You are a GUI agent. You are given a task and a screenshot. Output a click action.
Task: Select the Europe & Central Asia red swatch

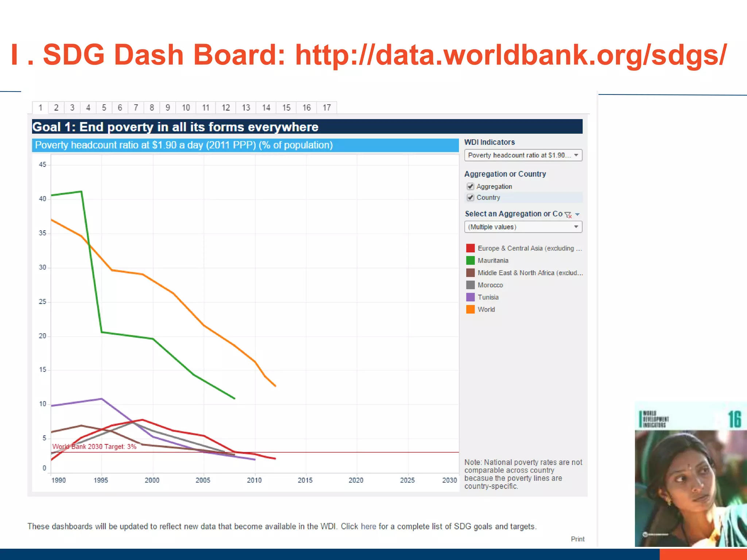tap(470, 248)
